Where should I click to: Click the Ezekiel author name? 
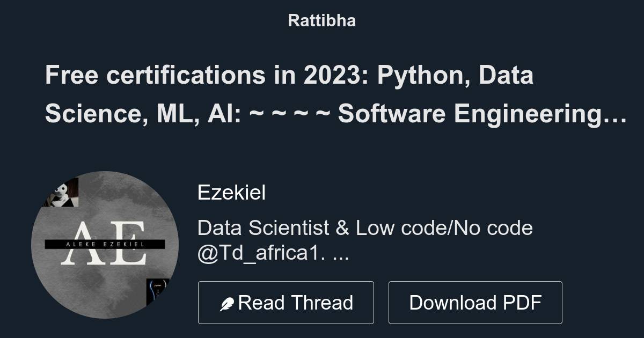coord(232,192)
